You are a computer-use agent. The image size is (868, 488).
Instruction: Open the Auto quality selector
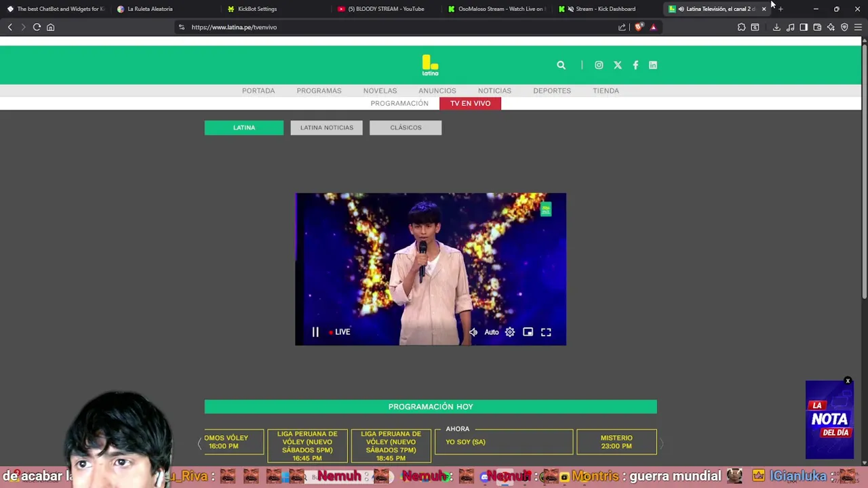(492, 332)
